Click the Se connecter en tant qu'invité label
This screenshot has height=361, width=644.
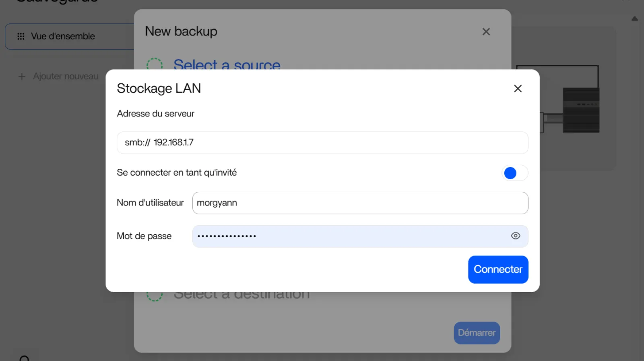177,173
